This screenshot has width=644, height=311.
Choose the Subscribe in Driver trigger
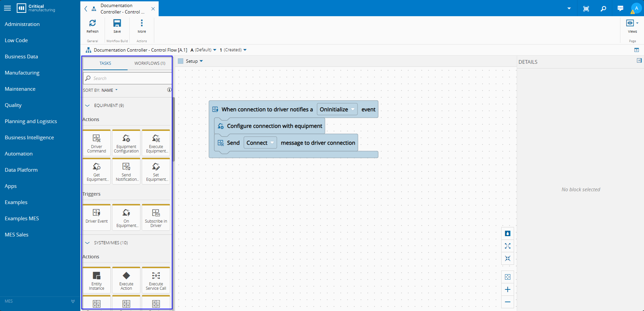tap(156, 218)
